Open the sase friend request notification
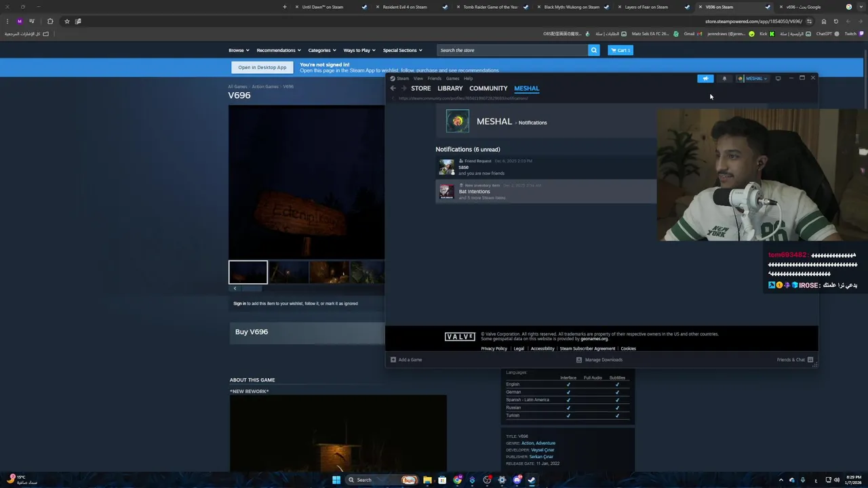 tap(545, 167)
